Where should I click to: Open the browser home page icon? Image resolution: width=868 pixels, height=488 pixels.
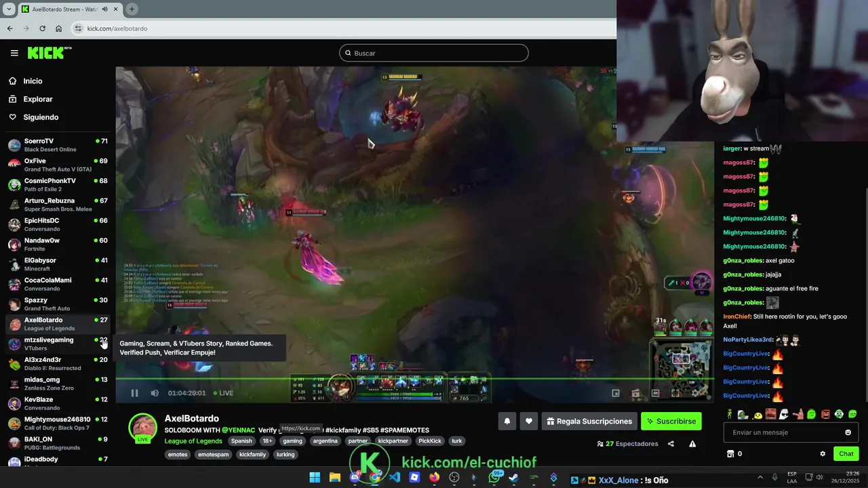pyautogui.click(x=58, y=28)
